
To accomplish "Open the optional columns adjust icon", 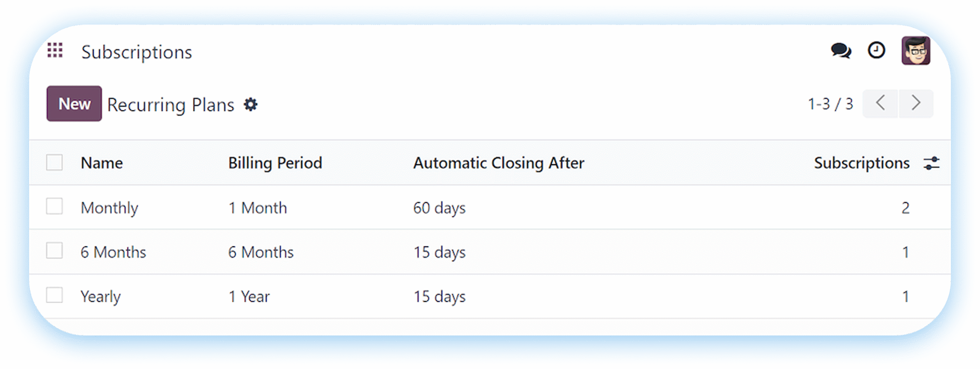I will (x=931, y=163).
